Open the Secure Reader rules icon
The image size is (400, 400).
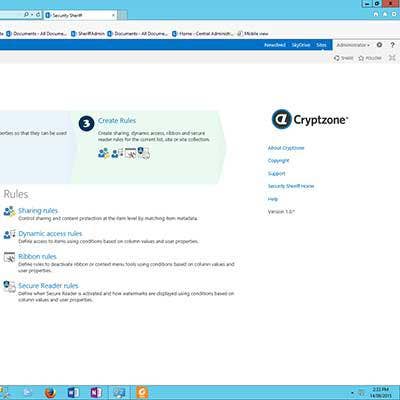9,286
